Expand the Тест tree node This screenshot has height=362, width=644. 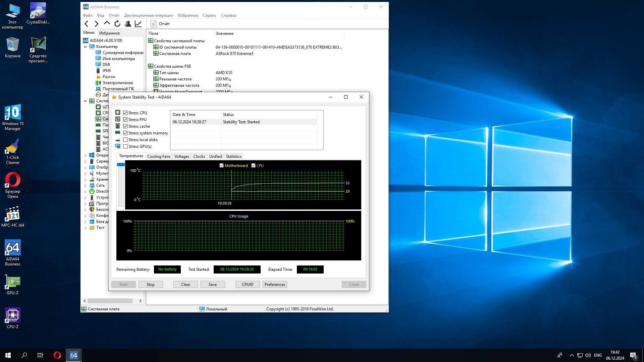[x=85, y=228]
